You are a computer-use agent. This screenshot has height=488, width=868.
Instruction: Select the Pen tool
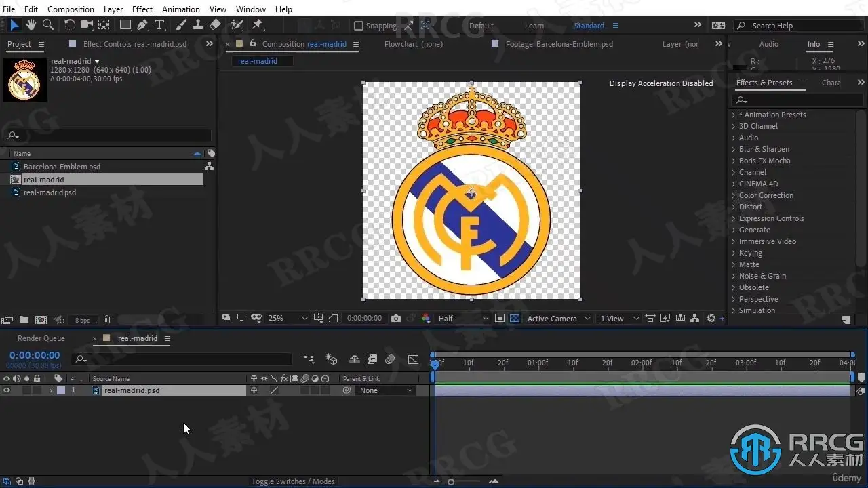(142, 25)
